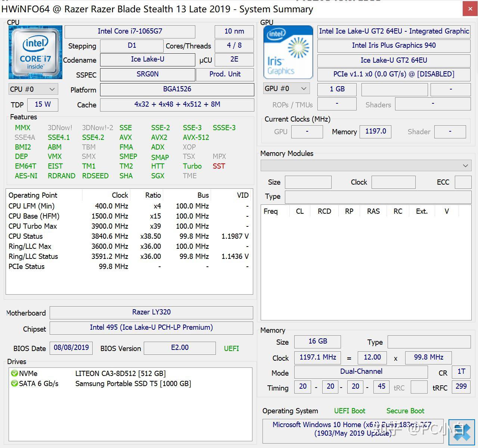Click the Dual-Channel memory mode field

point(361,372)
